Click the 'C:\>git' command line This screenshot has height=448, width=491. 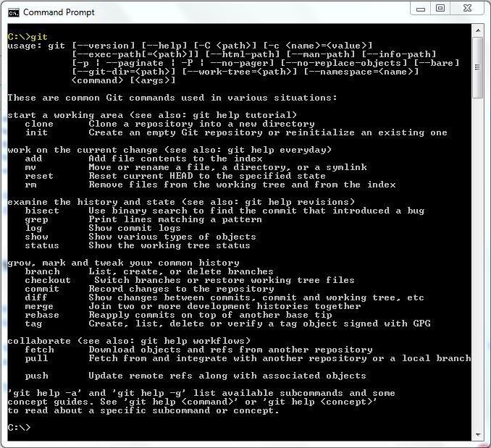pos(28,37)
